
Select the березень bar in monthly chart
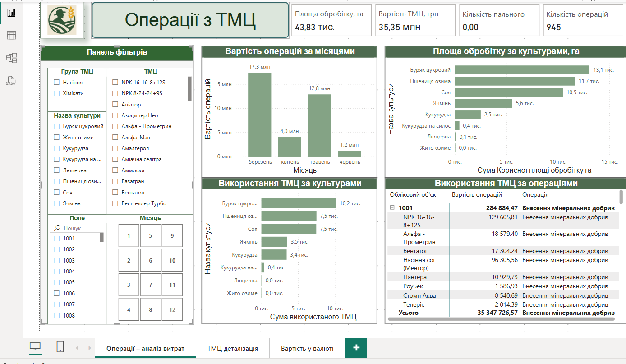click(259, 115)
